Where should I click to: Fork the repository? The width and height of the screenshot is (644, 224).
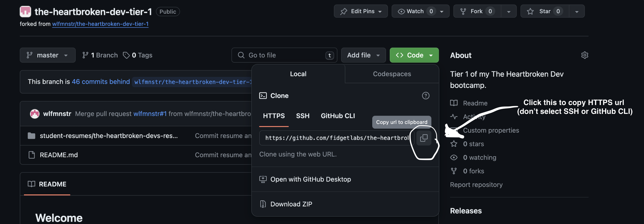tap(477, 11)
